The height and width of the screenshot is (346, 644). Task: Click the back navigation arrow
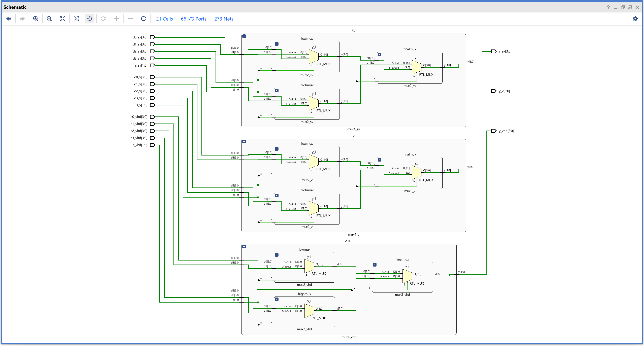click(x=9, y=19)
